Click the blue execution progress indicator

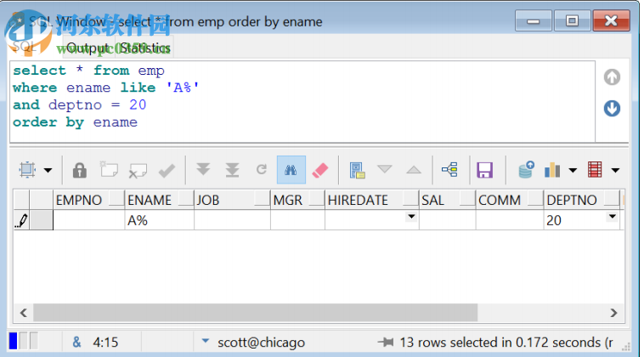pyautogui.click(x=13, y=341)
